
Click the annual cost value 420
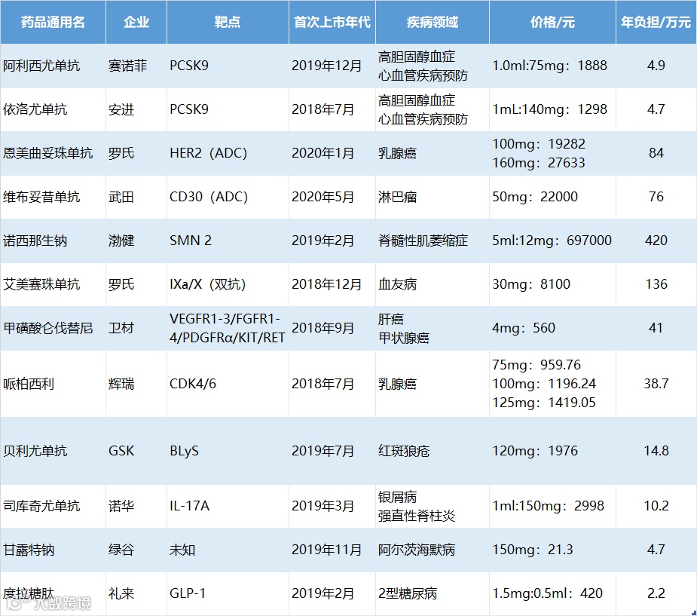coord(656,241)
